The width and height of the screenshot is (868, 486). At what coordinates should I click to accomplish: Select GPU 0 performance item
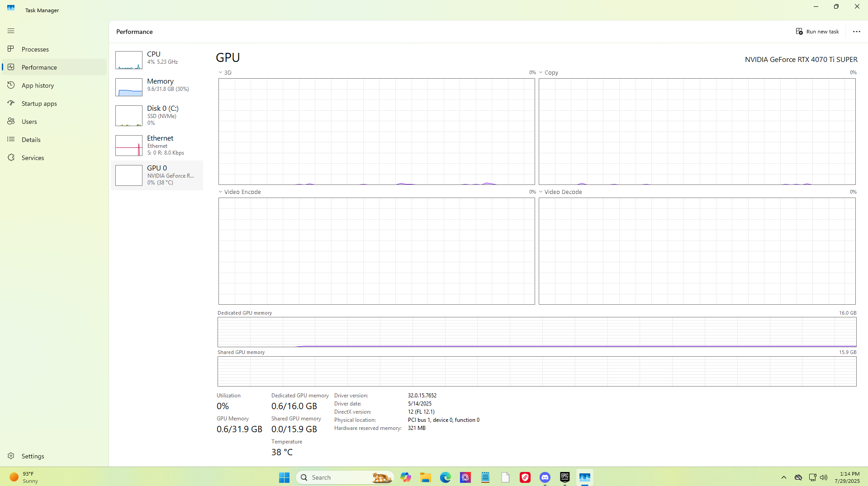click(x=157, y=175)
